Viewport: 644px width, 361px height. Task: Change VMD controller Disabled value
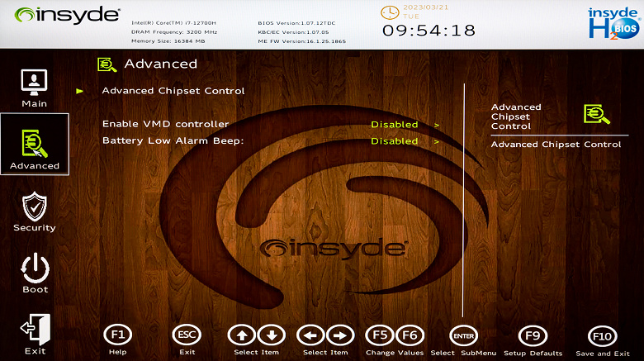pos(395,124)
